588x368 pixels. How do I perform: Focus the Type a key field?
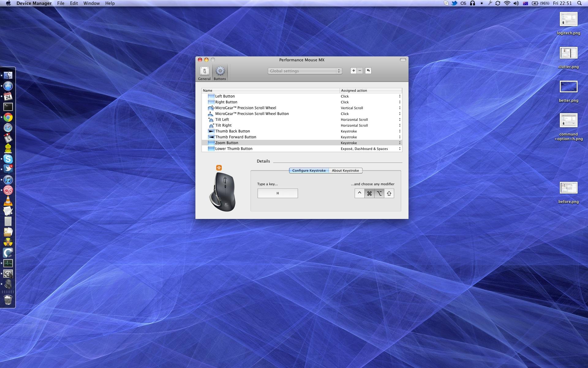(x=277, y=193)
